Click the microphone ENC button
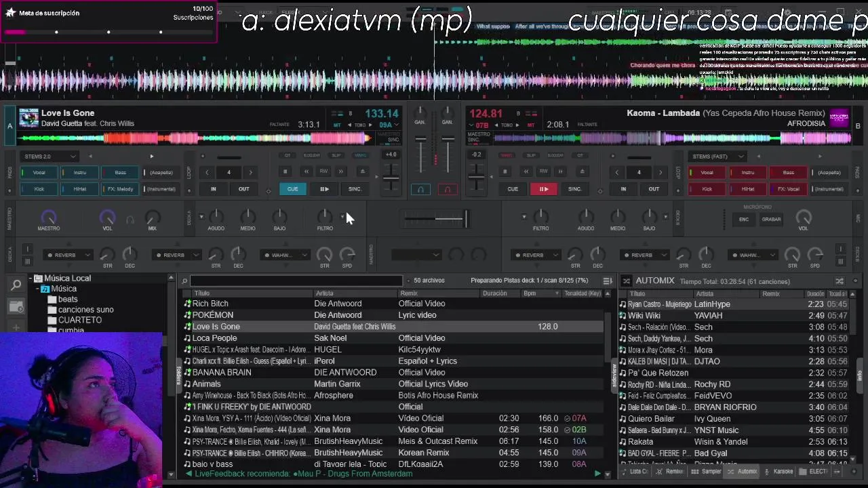Screen dimensions: 868x488 [744, 219]
